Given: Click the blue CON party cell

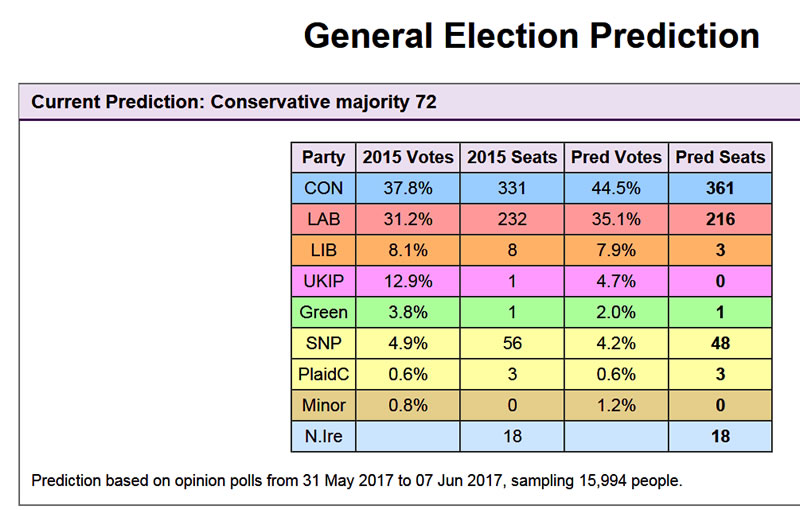Looking at the screenshot, I should click(x=323, y=188).
